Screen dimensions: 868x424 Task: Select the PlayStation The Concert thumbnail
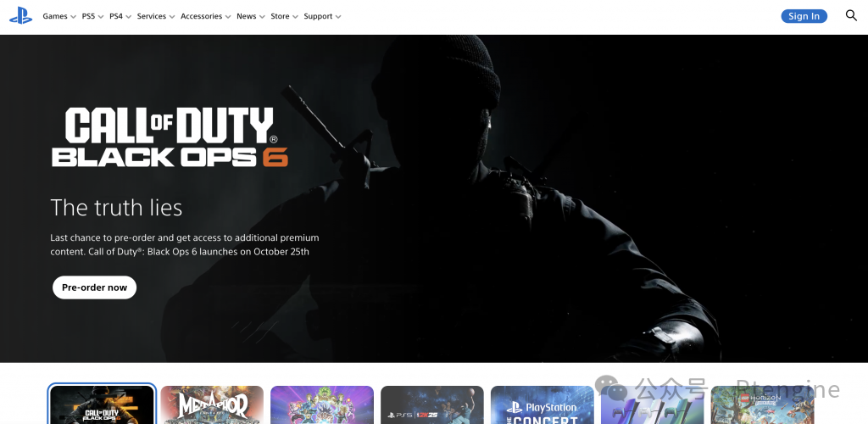pyautogui.click(x=542, y=404)
